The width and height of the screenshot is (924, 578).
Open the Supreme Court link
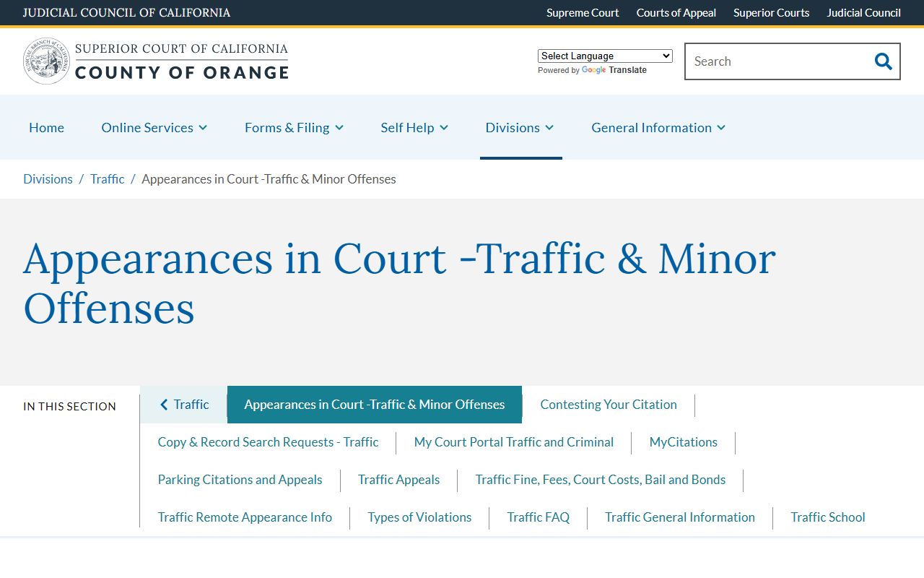pos(583,13)
